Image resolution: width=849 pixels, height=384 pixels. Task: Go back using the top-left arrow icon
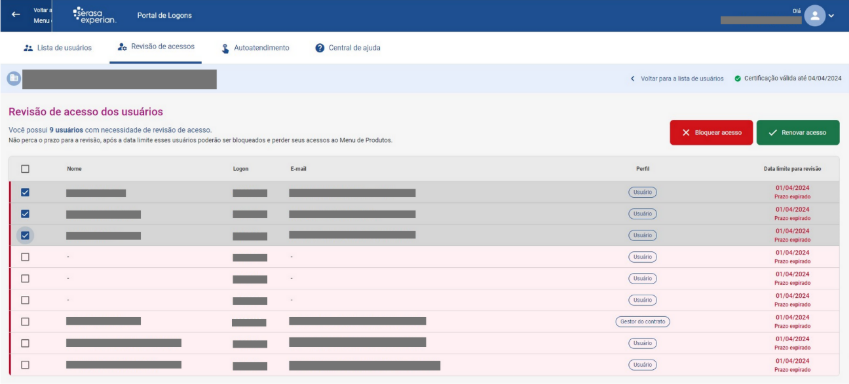(16, 15)
